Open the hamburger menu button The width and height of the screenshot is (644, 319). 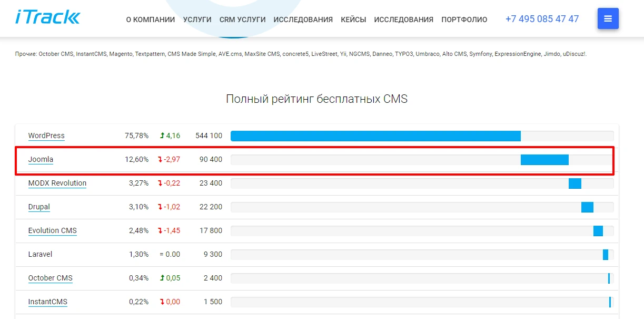click(608, 18)
